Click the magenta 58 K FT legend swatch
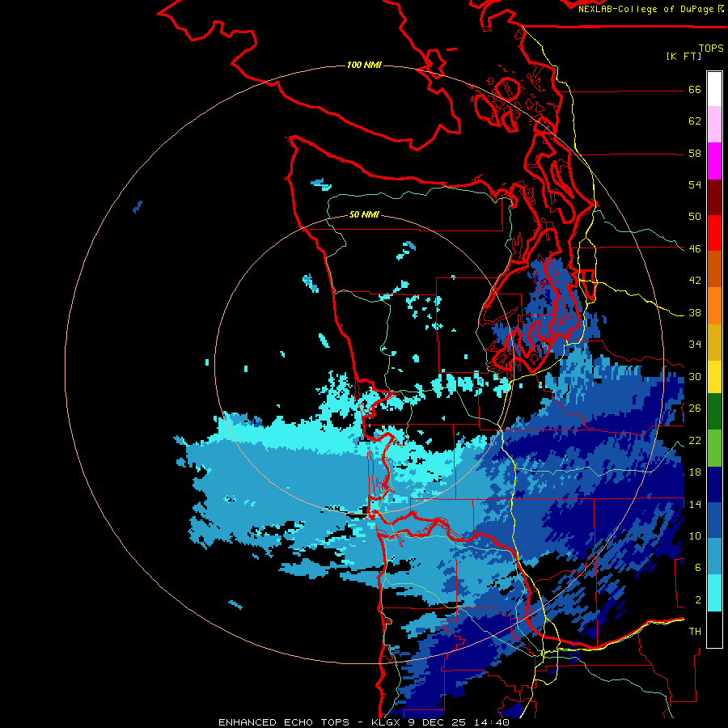 pyautogui.click(x=714, y=161)
